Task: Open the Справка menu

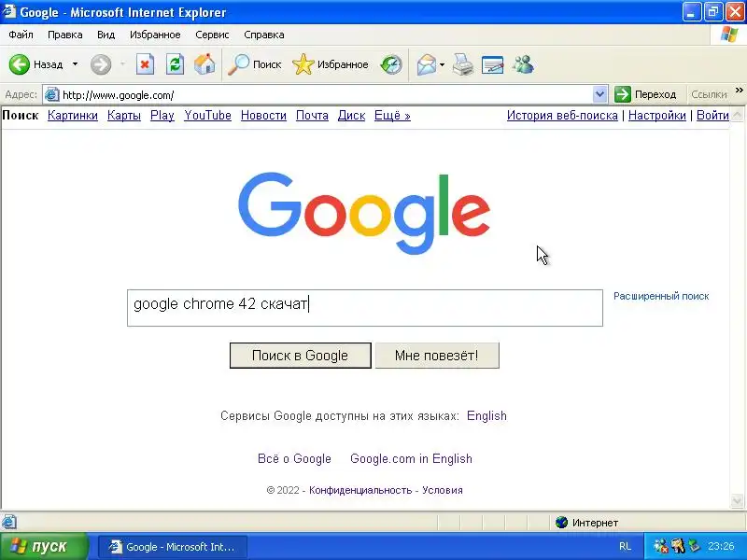Action: tap(264, 35)
